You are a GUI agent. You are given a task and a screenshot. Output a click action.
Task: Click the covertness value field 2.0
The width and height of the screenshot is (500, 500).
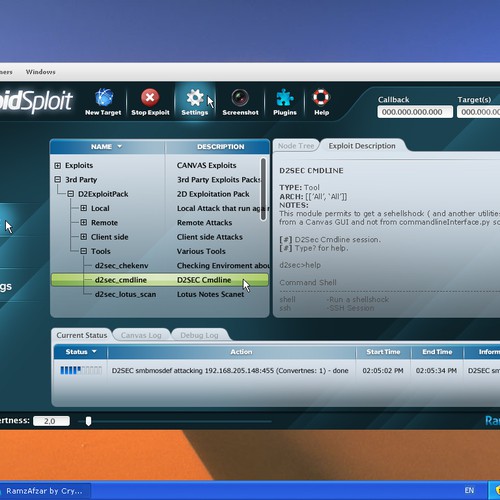tap(51, 421)
